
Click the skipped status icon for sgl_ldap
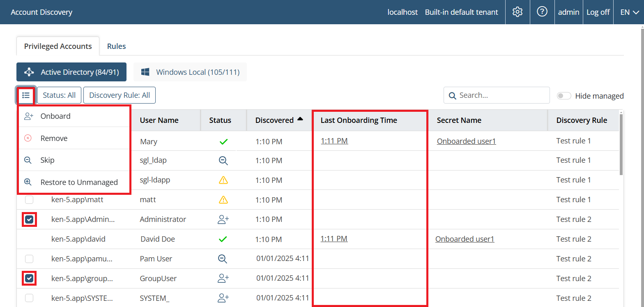click(223, 161)
